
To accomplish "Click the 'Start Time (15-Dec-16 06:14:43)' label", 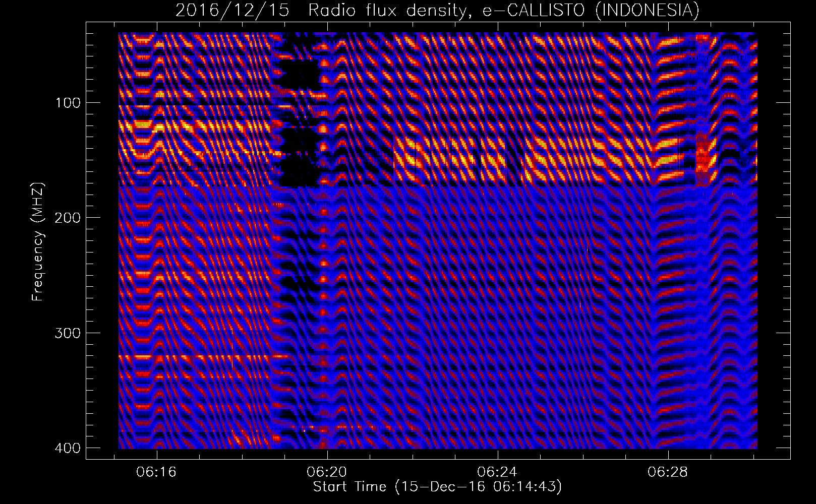I will pos(438,487).
